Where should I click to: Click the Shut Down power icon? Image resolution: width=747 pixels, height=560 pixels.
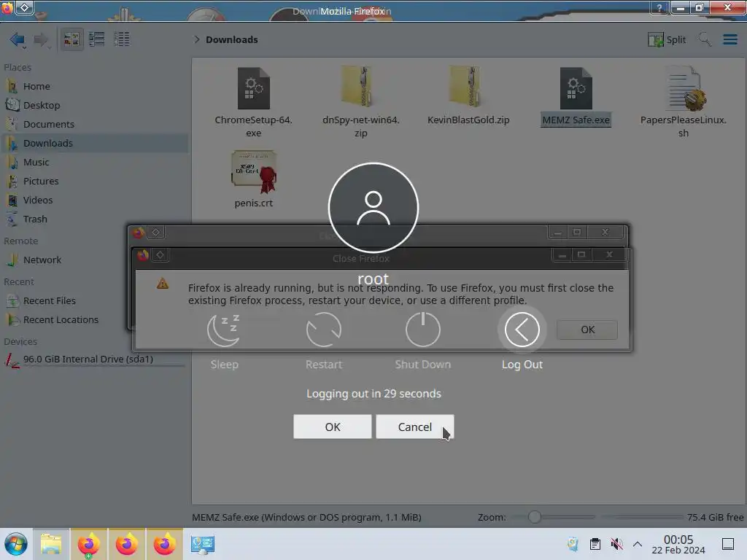(422, 330)
